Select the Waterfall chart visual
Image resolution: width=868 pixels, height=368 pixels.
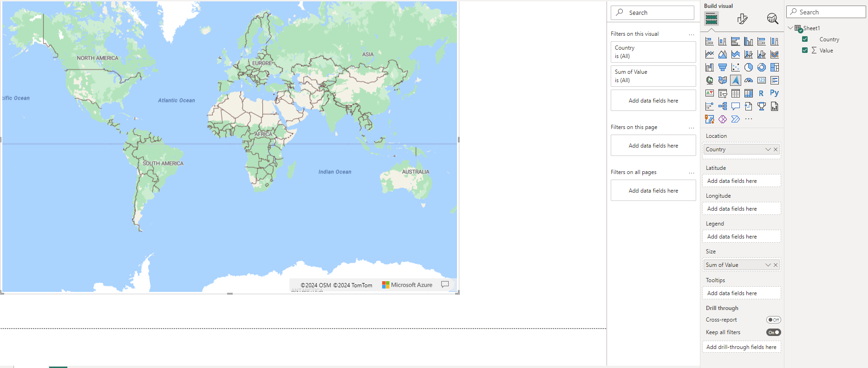point(709,67)
